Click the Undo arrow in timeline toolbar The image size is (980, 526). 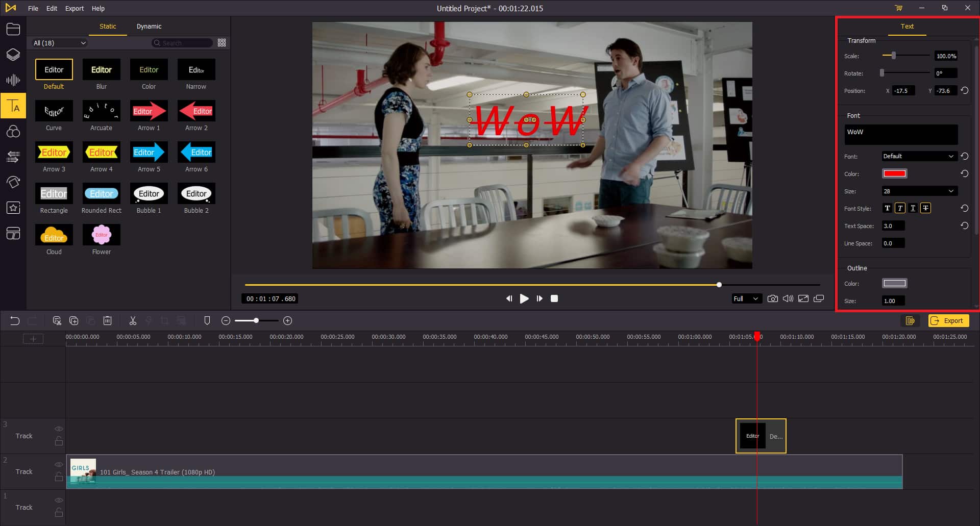pos(15,321)
